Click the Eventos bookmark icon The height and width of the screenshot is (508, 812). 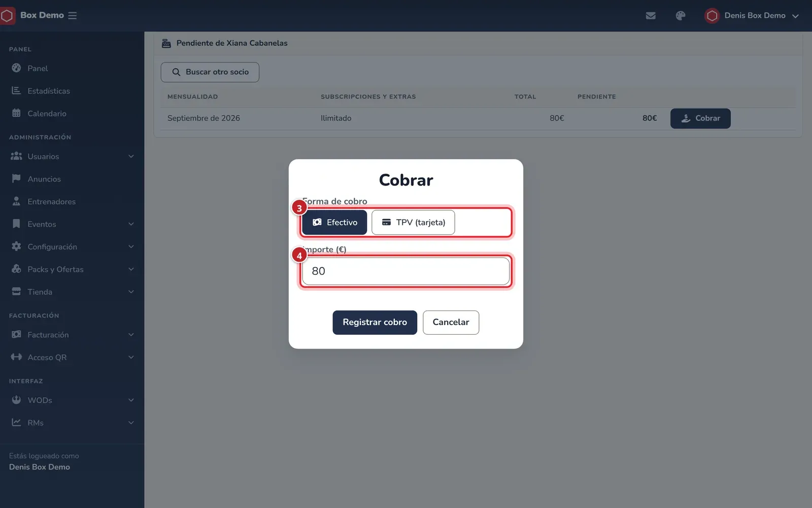[x=16, y=224]
